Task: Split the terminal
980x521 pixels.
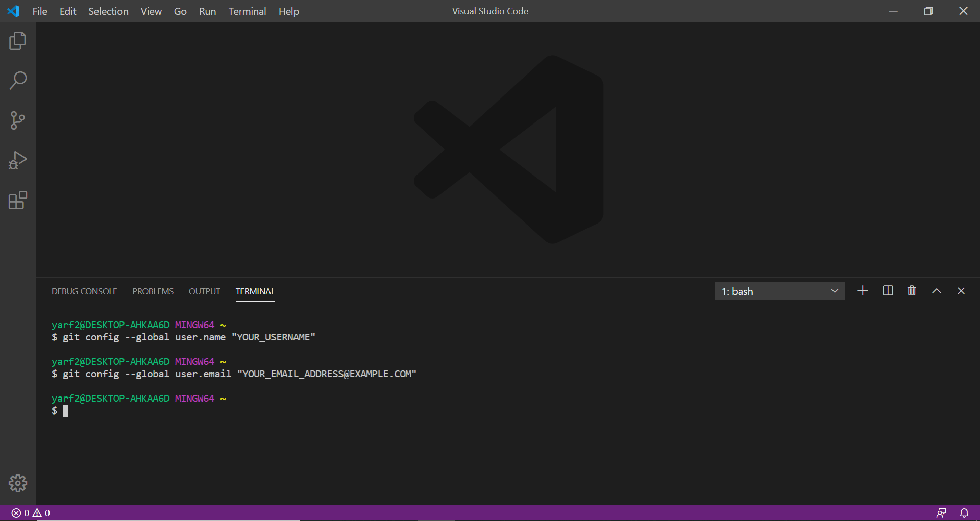Action: click(x=887, y=291)
